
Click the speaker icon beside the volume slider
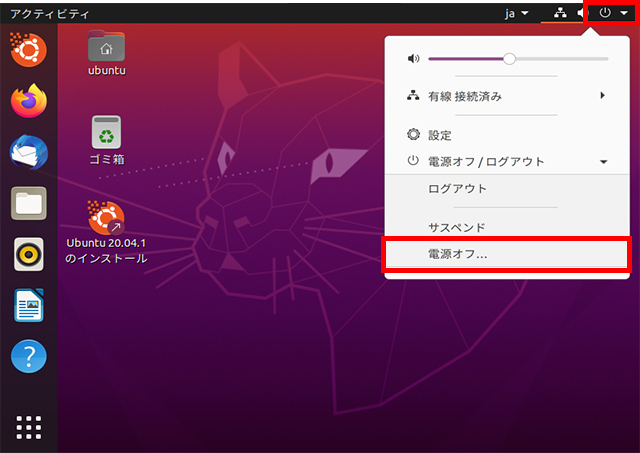[x=413, y=59]
